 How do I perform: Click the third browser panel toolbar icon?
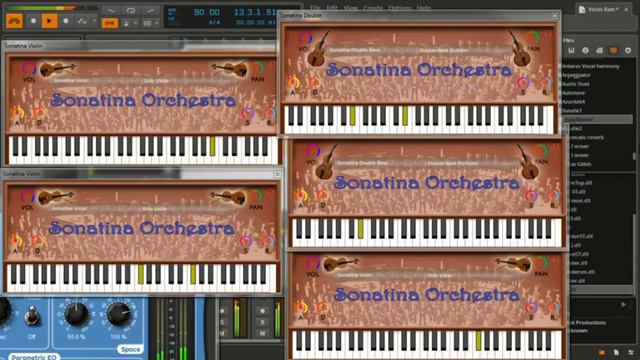click(599, 50)
